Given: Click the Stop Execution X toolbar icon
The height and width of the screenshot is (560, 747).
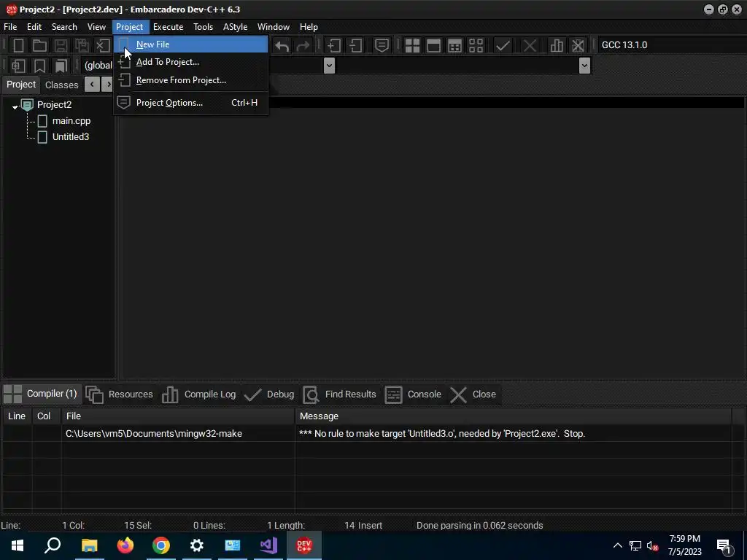Looking at the screenshot, I should (530, 45).
